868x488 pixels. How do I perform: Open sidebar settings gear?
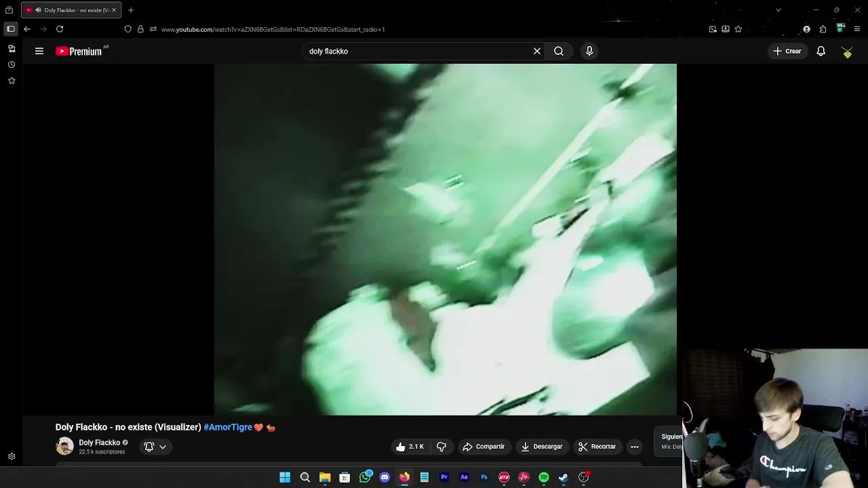[12, 457]
